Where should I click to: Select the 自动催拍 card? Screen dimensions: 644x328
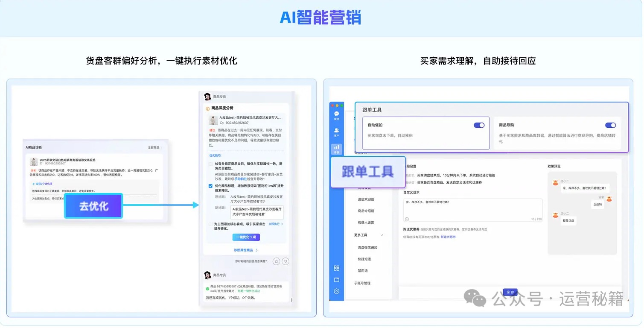click(x=426, y=133)
